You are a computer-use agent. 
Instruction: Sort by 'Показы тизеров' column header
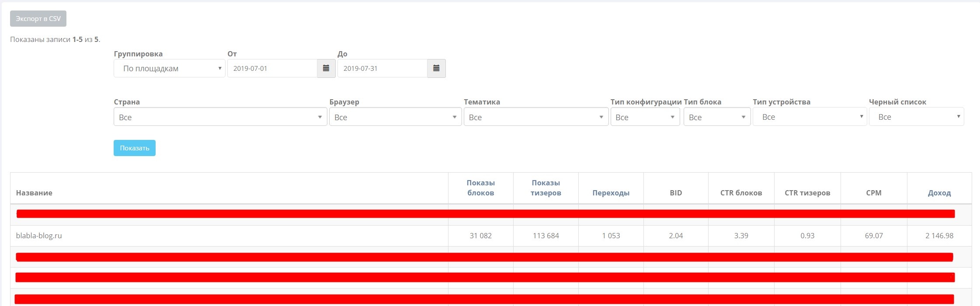[546, 188]
